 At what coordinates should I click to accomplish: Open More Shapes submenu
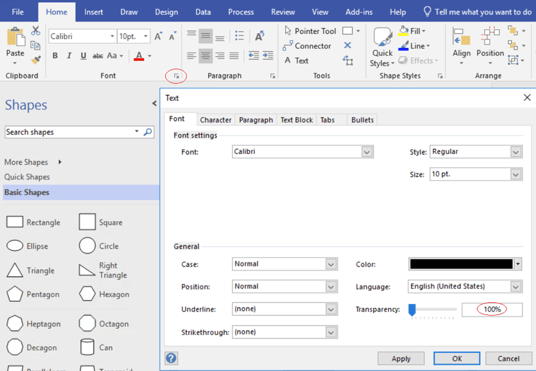coord(33,162)
